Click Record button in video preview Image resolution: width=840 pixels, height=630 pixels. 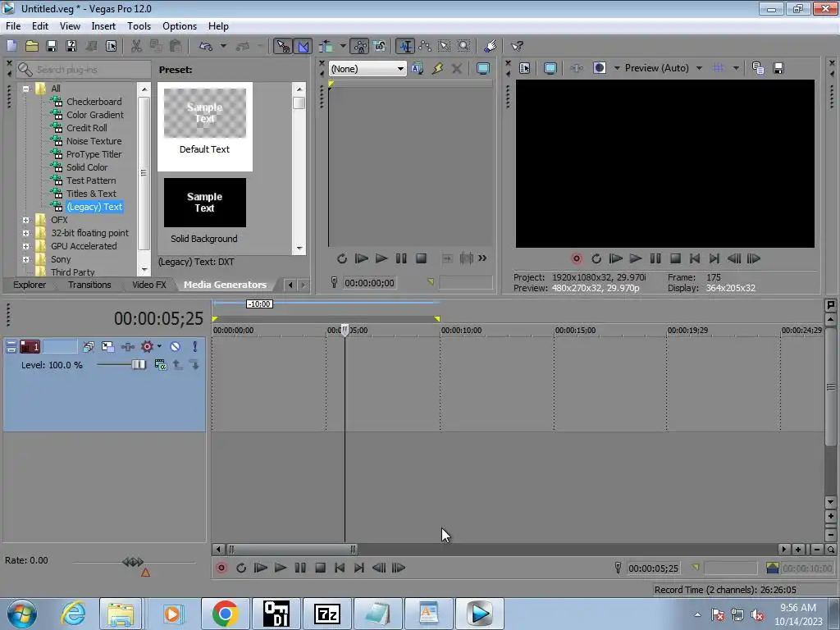[577, 258]
